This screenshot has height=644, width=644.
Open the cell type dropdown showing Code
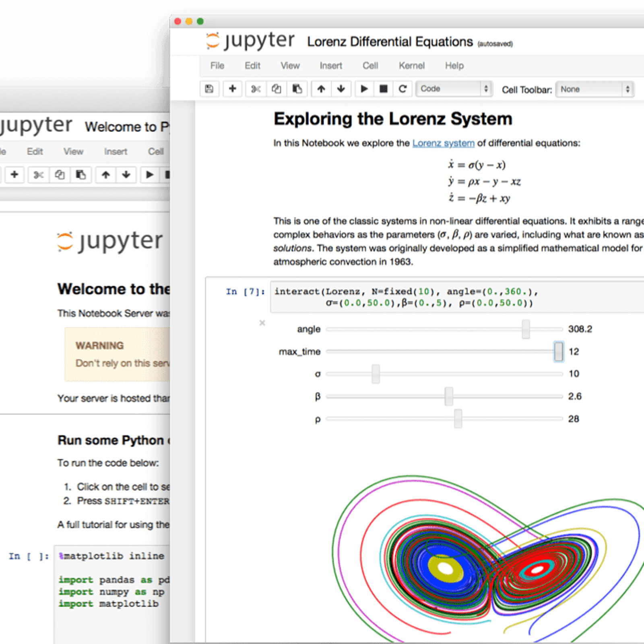click(454, 89)
